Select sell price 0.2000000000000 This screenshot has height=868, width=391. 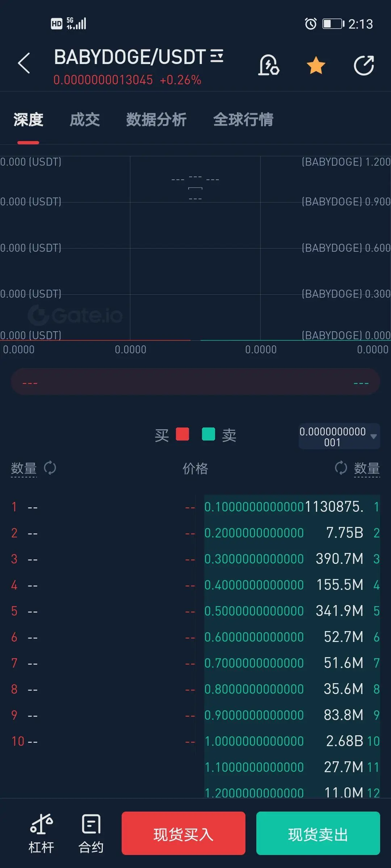pyautogui.click(x=254, y=533)
